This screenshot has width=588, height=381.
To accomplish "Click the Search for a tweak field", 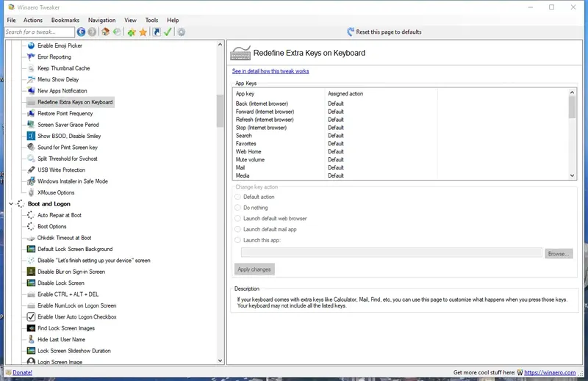I will coord(40,32).
